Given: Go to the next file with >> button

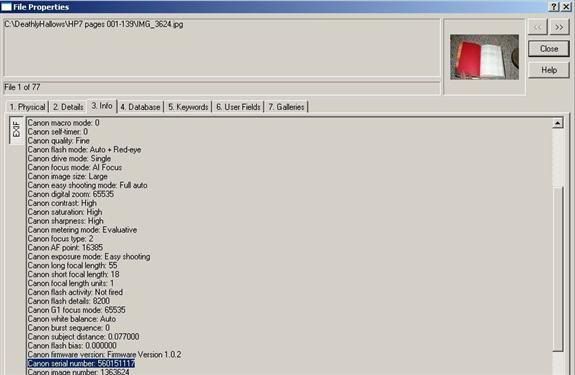Looking at the screenshot, I should click(559, 27).
